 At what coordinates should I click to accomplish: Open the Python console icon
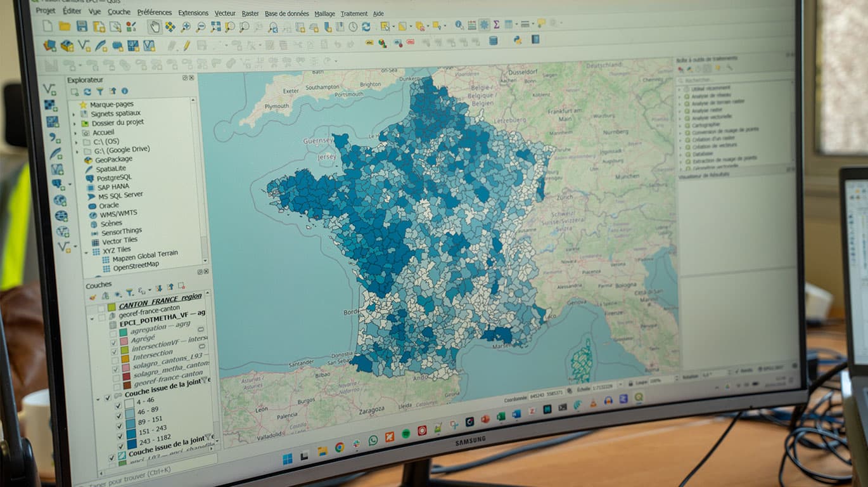[x=518, y=39]
